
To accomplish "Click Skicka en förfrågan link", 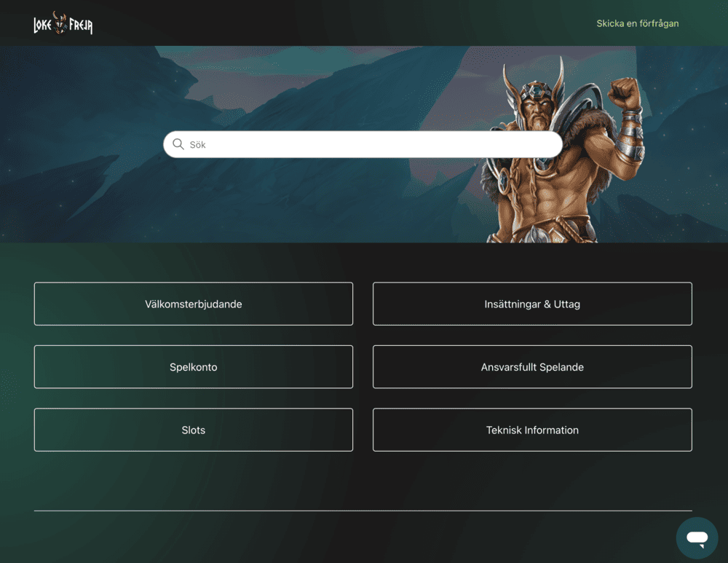I will tap(637, 23).
